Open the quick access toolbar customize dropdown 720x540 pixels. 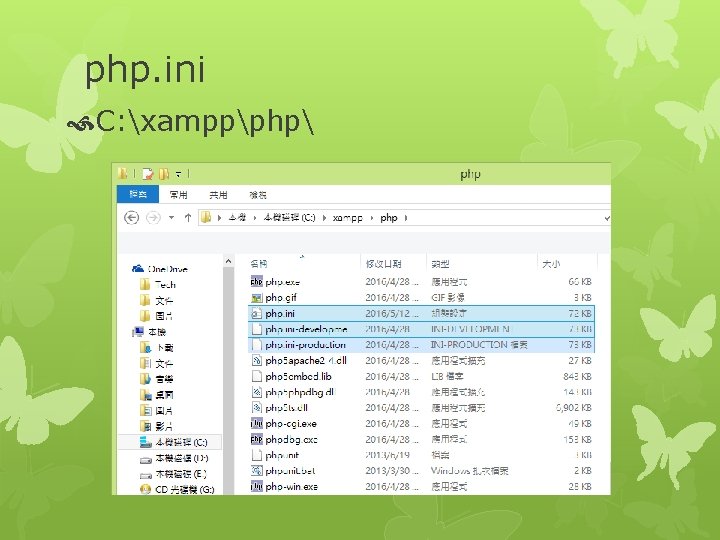pyautogui.click(x=179, y=174)
